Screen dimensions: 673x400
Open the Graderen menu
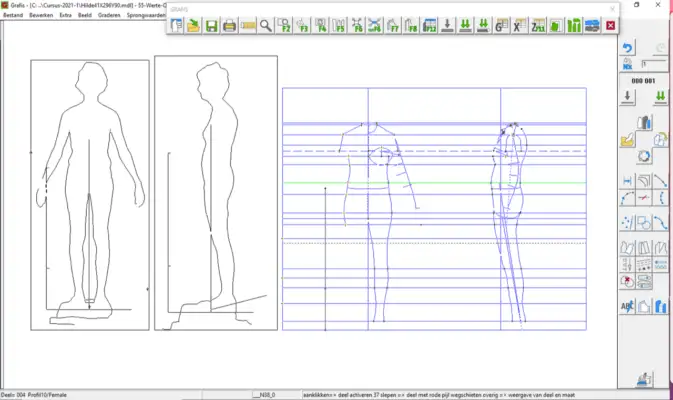coord(109,15)
